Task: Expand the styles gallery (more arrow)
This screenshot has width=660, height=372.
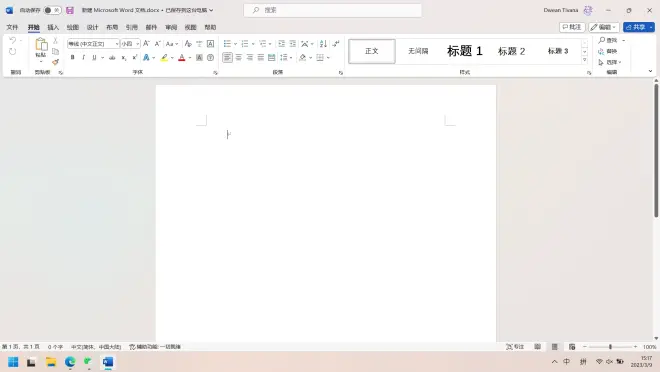Action: tap(585, 60)
